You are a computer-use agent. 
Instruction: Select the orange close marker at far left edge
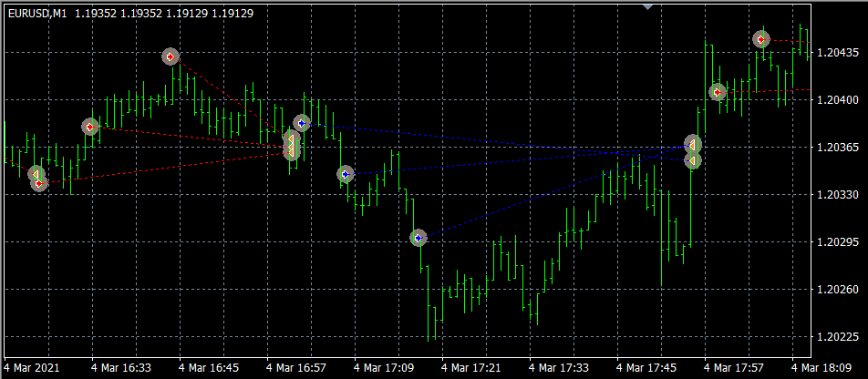click(x=36, y=173)
